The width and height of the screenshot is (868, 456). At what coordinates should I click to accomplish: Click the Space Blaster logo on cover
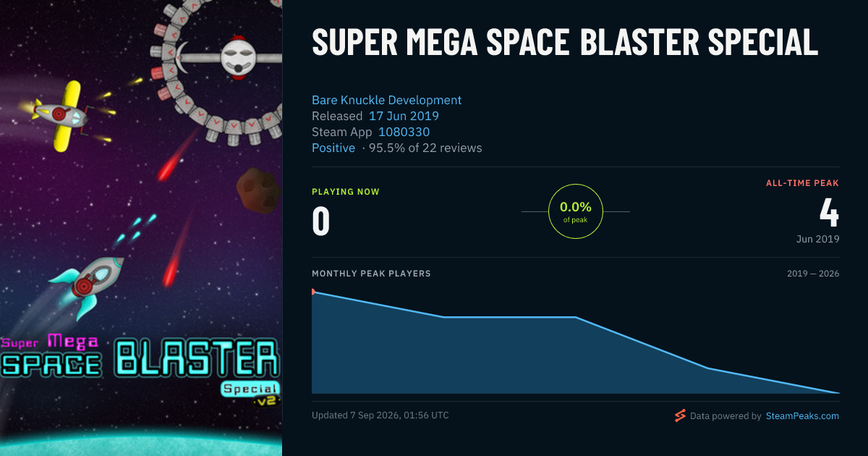tap(140, 357)
